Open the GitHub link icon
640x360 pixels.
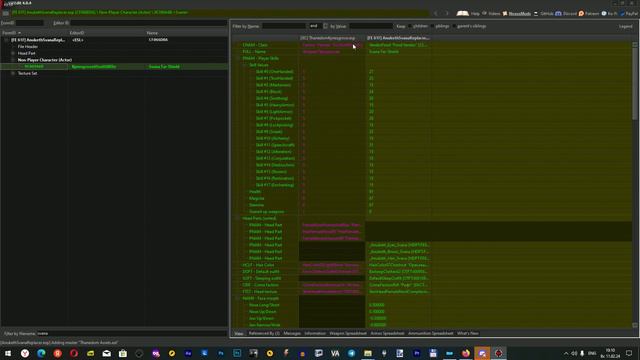[x=536, y=13]
